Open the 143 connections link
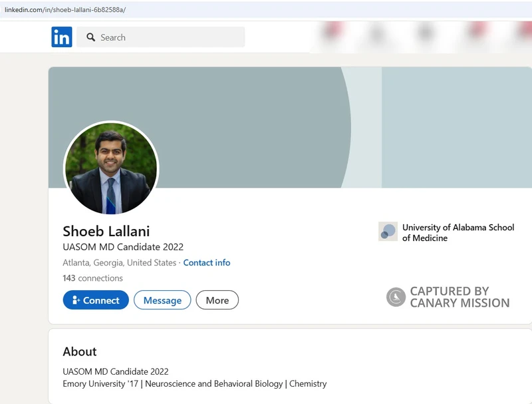 point(92,278)
